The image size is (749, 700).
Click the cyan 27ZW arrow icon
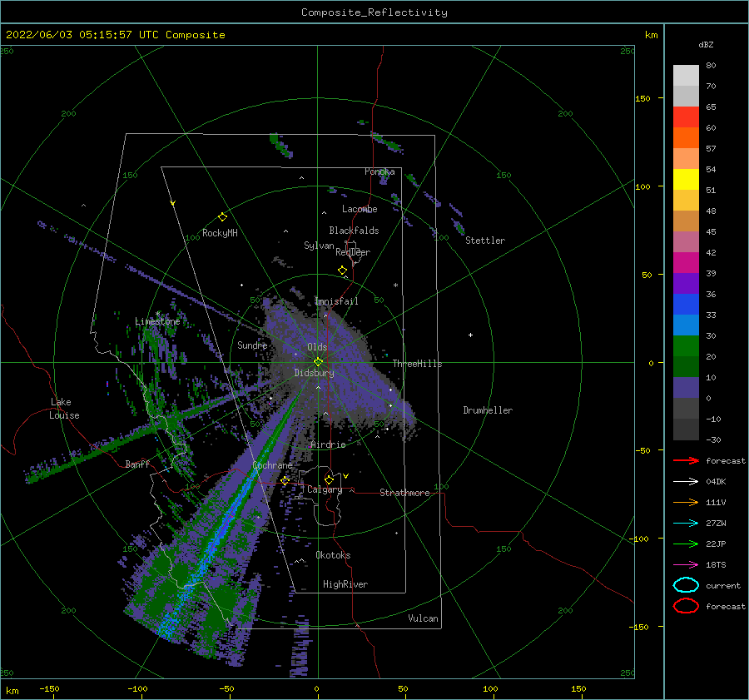(686, 524)
